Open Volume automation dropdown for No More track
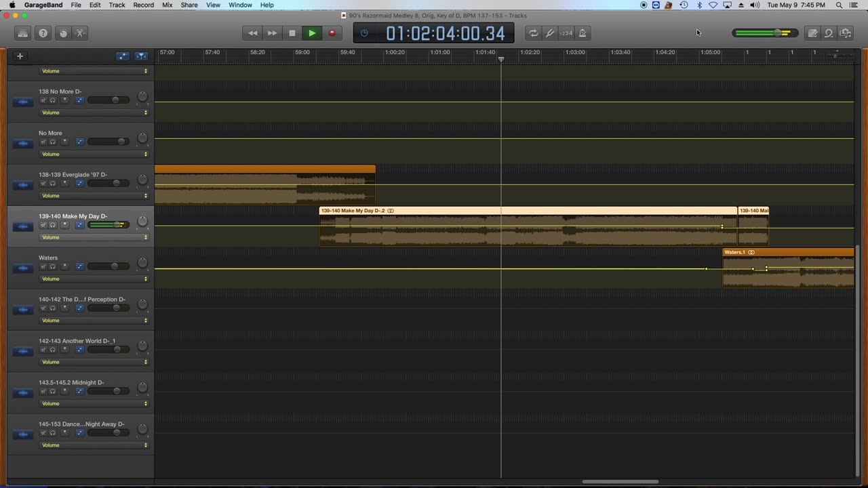This screenshot has width=868, height=488. pos(94,154)
